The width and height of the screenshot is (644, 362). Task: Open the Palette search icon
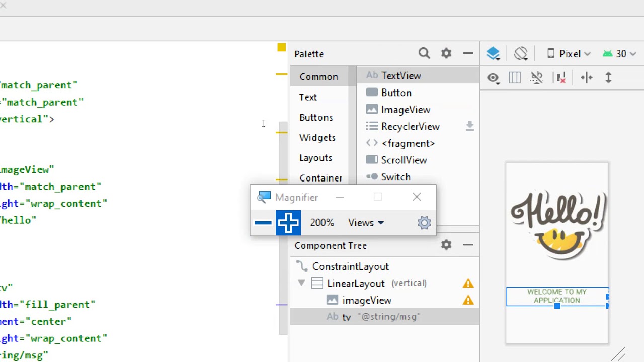(424, 53)
